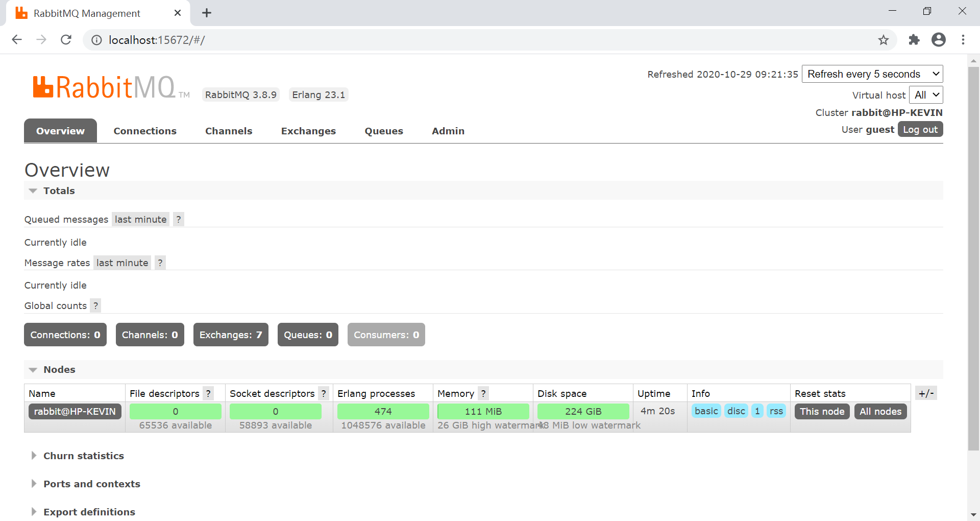Click the disc info tag

tap(736, 411)
